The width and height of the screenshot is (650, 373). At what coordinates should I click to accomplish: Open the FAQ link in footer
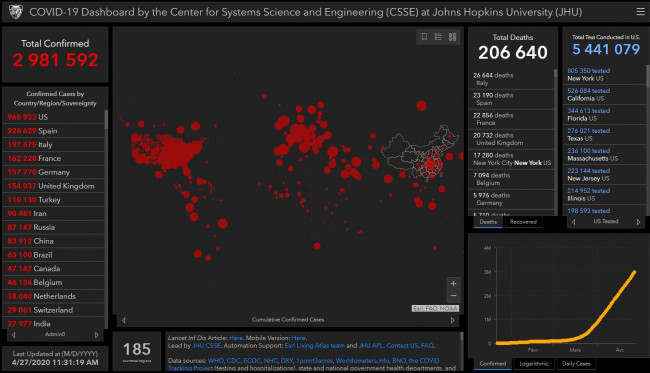427,345
